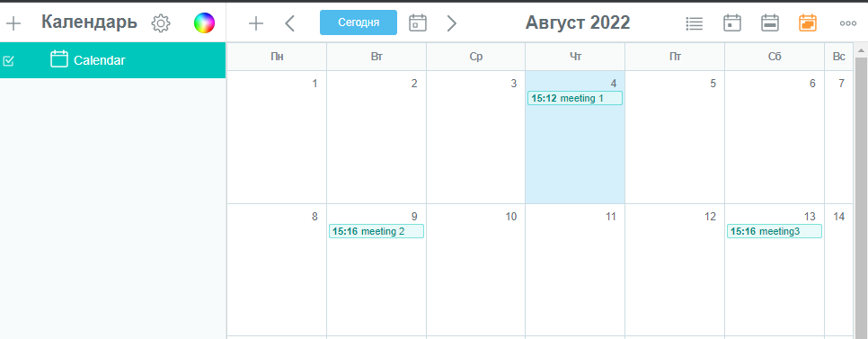Image resolution: width=868 pixels, height=339 pixels.
Task: Open more options ellipsis menu
Action: pos(848,23)
